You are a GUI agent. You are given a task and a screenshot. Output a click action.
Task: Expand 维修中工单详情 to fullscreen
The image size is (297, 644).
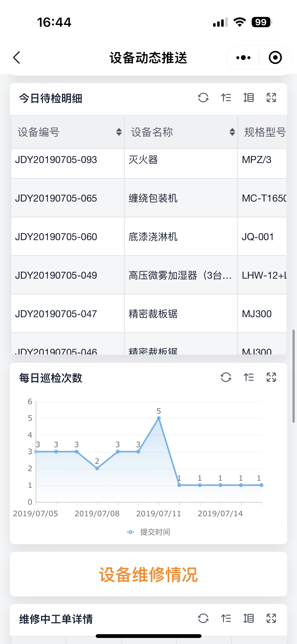271,618
